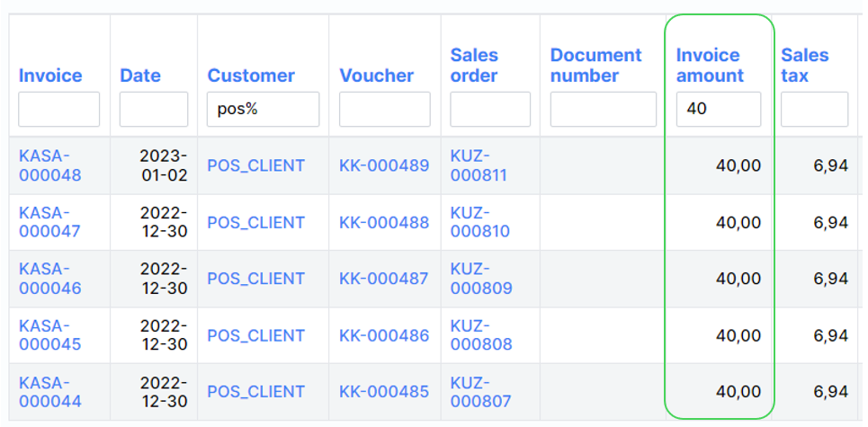This screenshot has width=868, height=427.
Task: Sort by Date column header
Action: pos(140,76)
